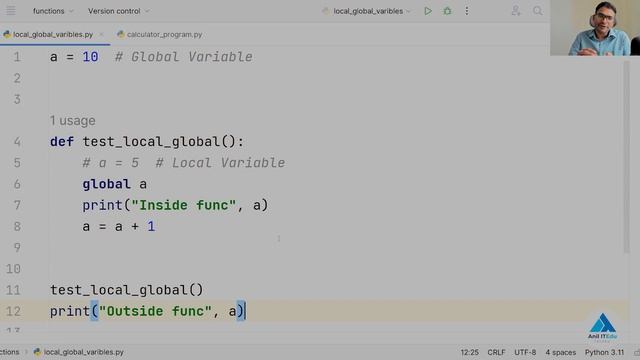This screenshot has height=360, width=640.
Task: Click the number 10 on line 1
Action: [90, 57]
